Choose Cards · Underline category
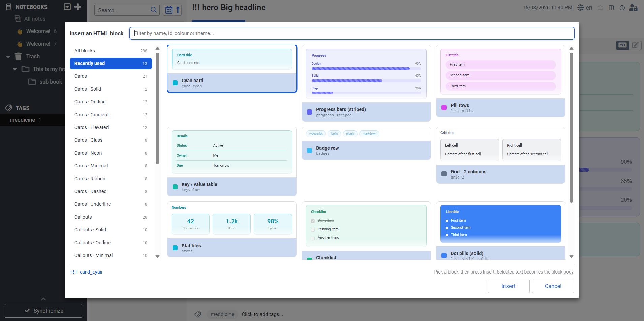The height and width of the screenshot is (321, 644). [x=111, y=204]
